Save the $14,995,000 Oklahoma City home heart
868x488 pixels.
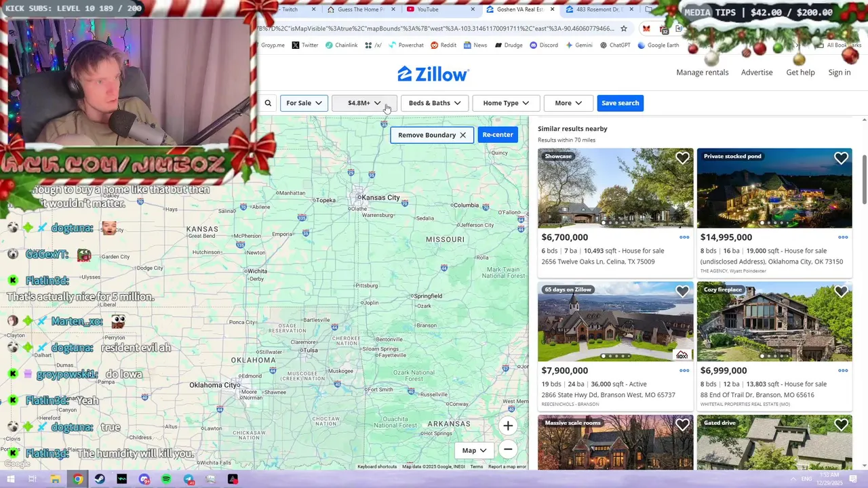(841, 158)
